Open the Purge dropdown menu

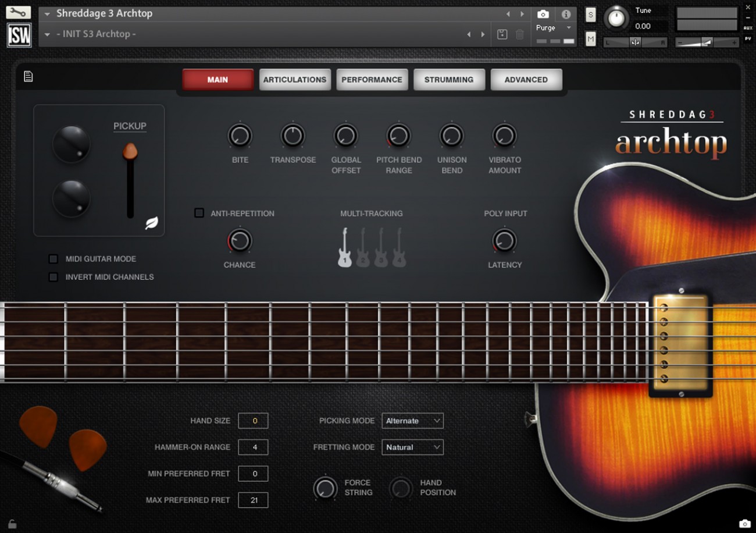click(x=552, y=27)
